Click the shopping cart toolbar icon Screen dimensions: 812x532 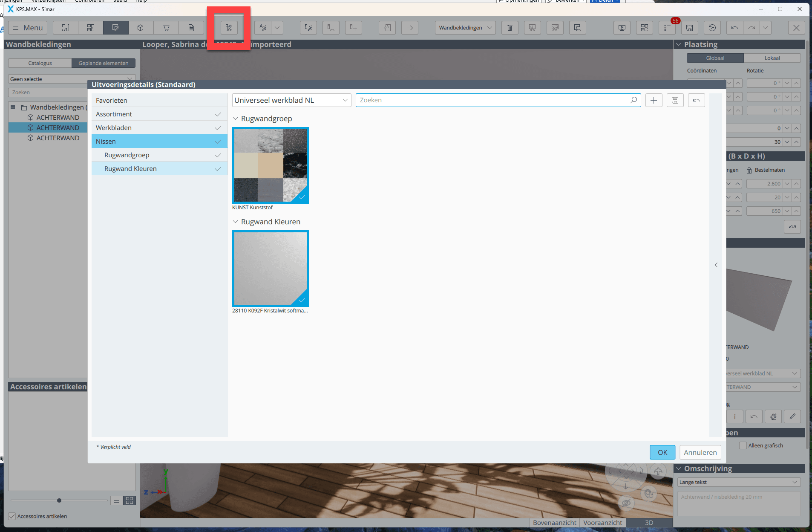tap(166, 28)
